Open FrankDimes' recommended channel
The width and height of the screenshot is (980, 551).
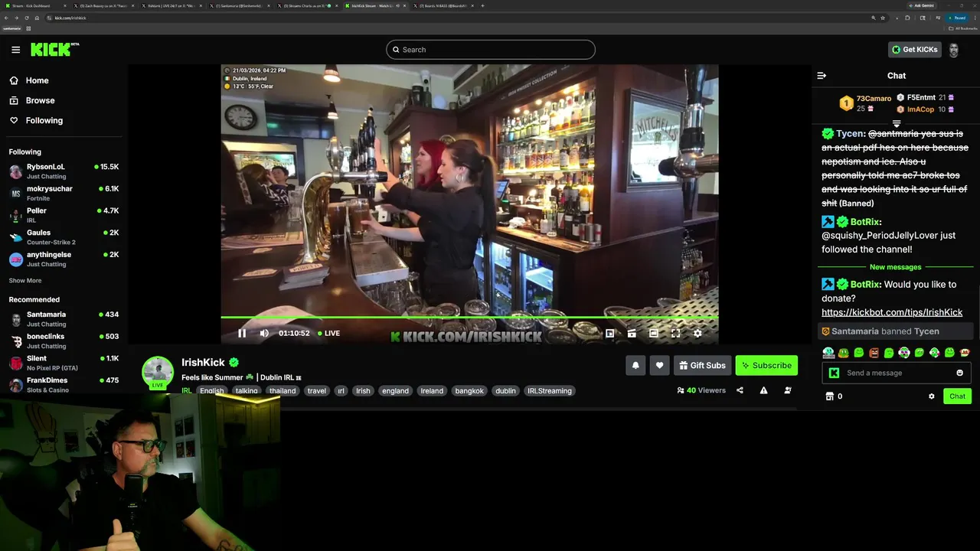[64, 384]
